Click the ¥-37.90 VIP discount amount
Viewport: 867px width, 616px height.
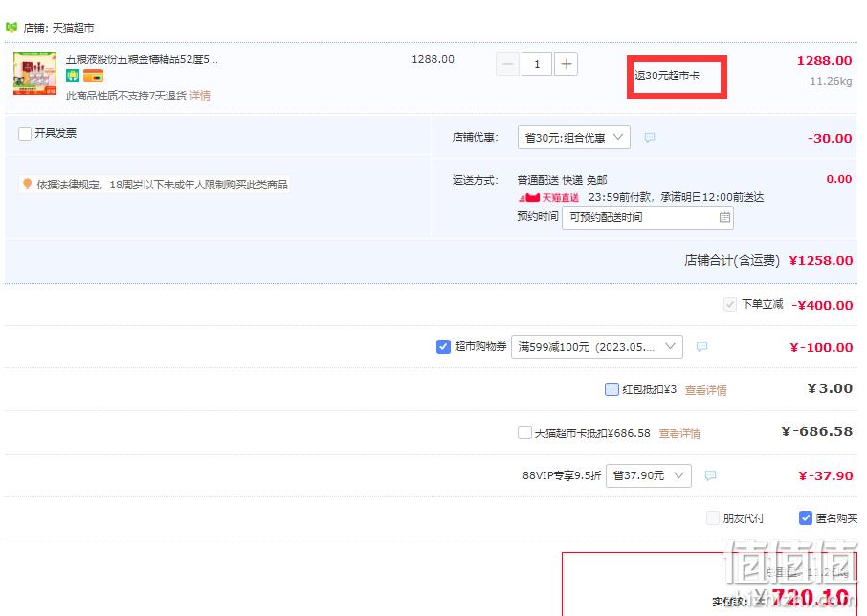[826, 475]
